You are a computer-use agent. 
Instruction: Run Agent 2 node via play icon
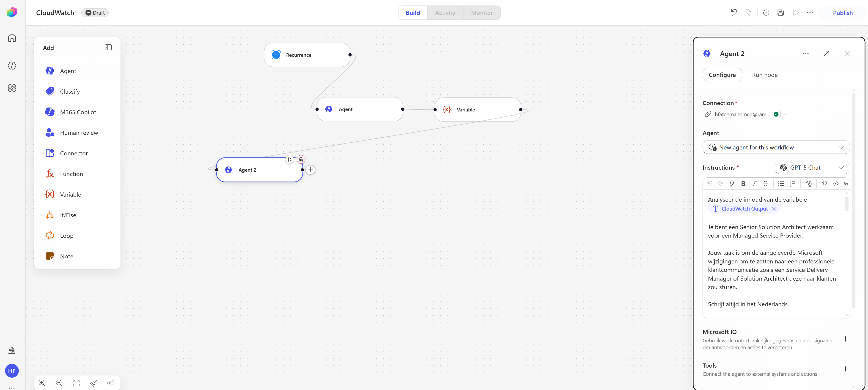pos(290,160)
